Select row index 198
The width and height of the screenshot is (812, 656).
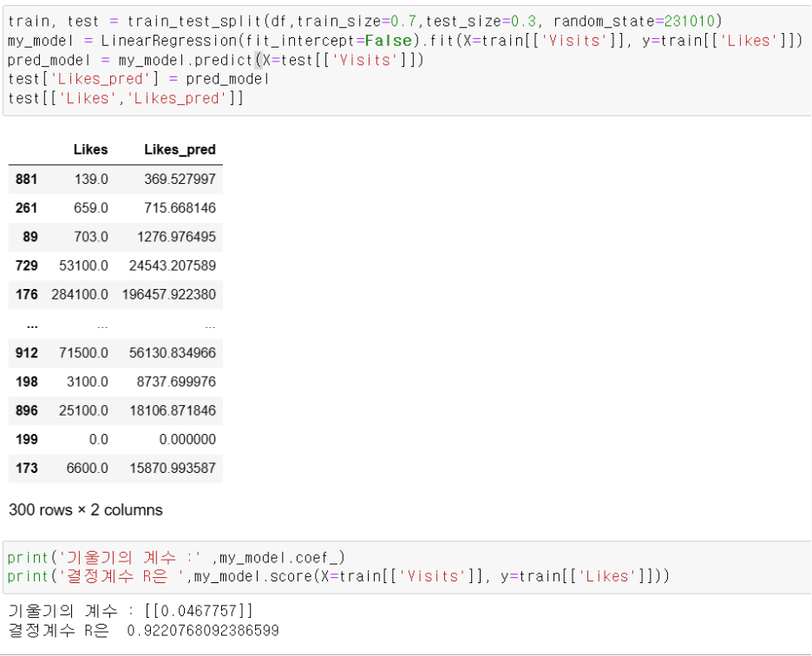pos(26,382)
